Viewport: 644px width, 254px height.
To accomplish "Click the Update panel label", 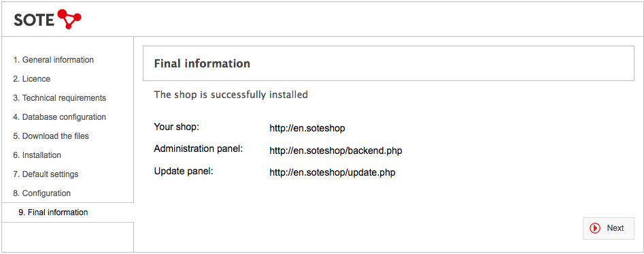I will (184, 171).
